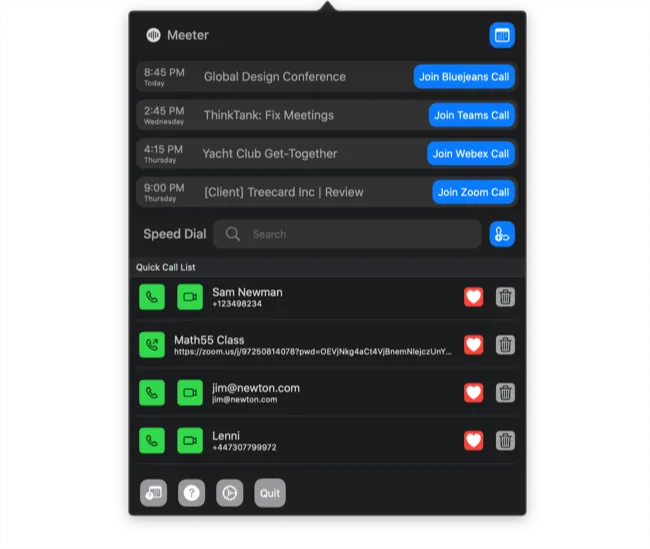Click the Math55 Class Zoom URL text
The image size is (650, 549).
(x=313, y=352)
